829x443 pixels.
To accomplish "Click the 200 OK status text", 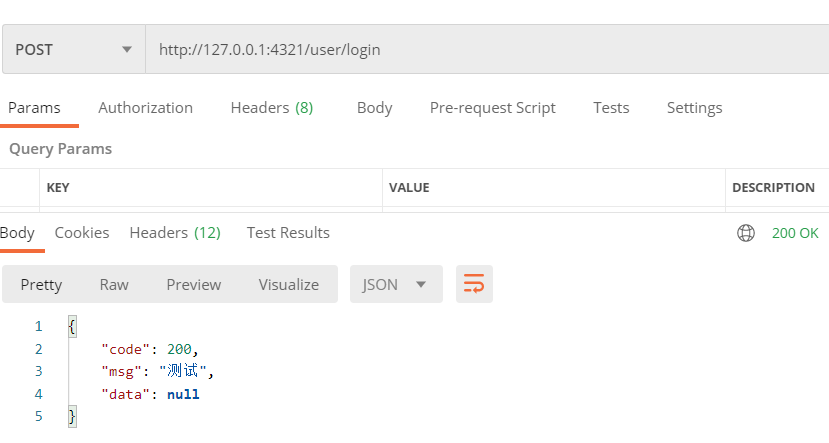I will [795, 233].
